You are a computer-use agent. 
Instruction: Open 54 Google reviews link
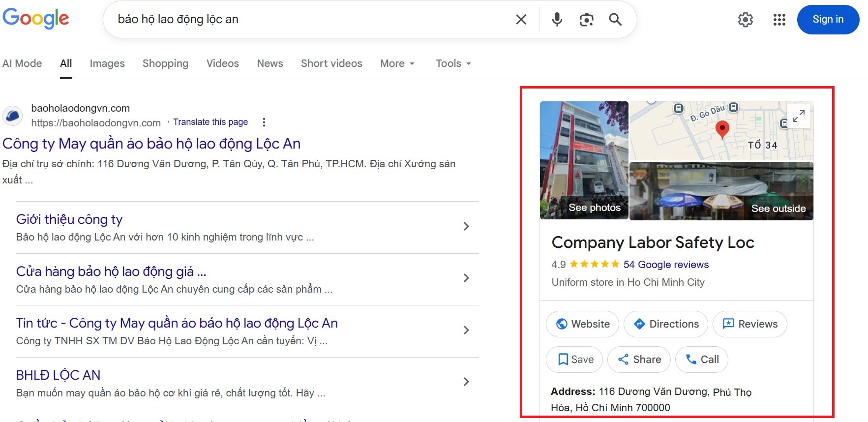pyautogui.click(x=666, y=265)
